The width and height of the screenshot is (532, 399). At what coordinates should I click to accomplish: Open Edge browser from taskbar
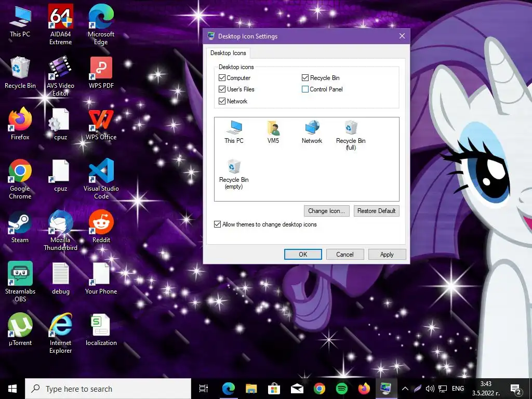coord(229,389)
